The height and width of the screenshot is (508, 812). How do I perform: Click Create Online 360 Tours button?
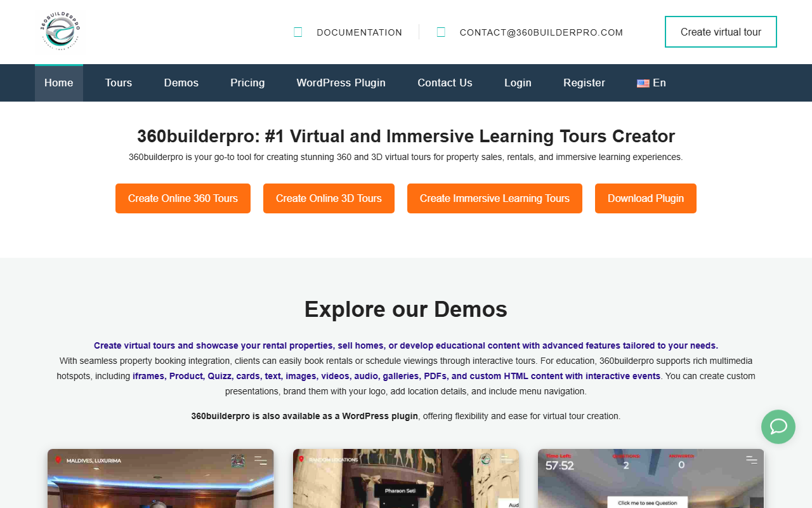[183, 198]
